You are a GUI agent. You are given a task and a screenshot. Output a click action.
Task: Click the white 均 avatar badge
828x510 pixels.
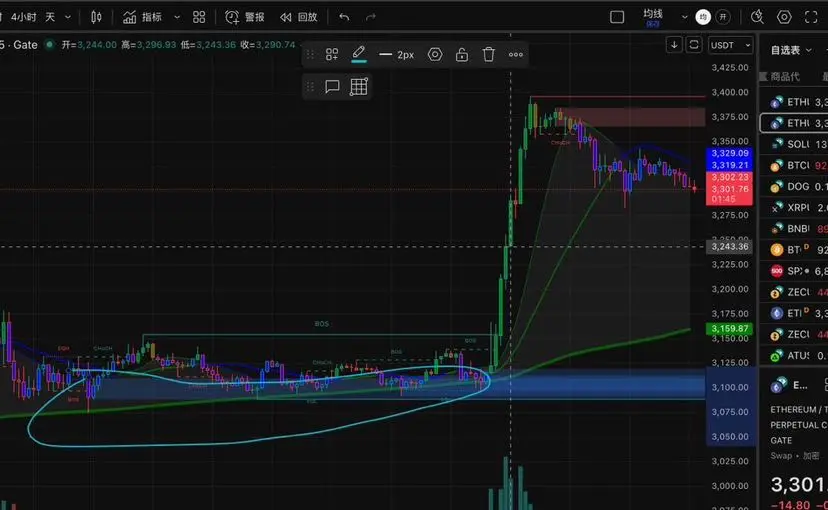point(703,17)
